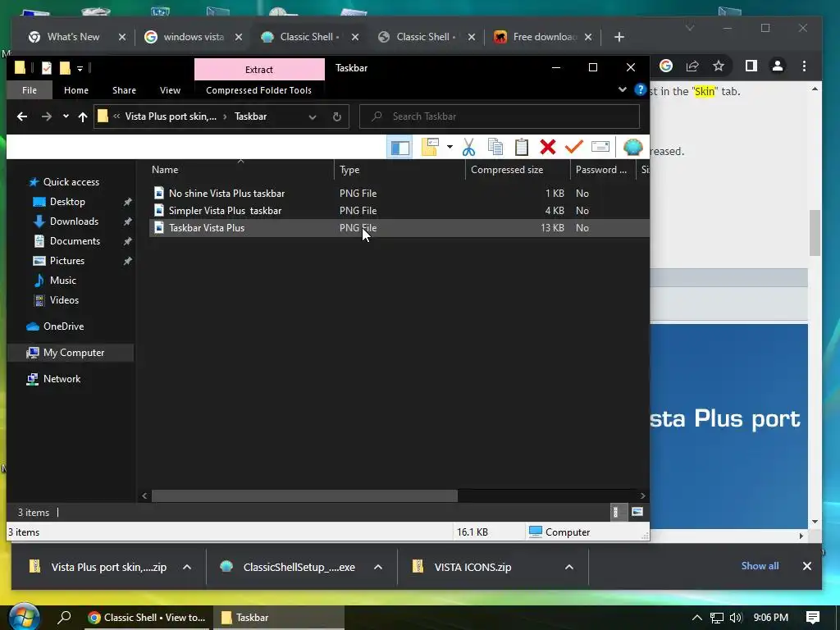840x630 pixels.
Task: Open the Share ribbon tab
Action: click(x=125, y=90)
